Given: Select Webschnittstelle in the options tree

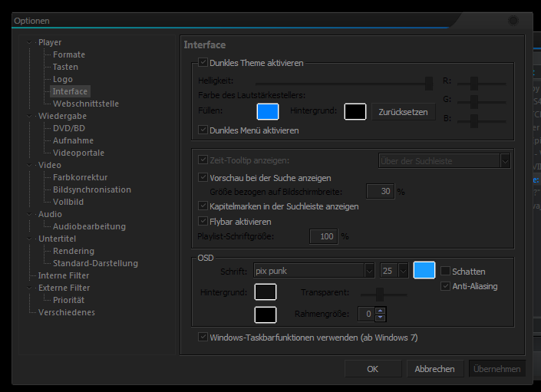Looking at the screenshot, I should coord(86,104).
